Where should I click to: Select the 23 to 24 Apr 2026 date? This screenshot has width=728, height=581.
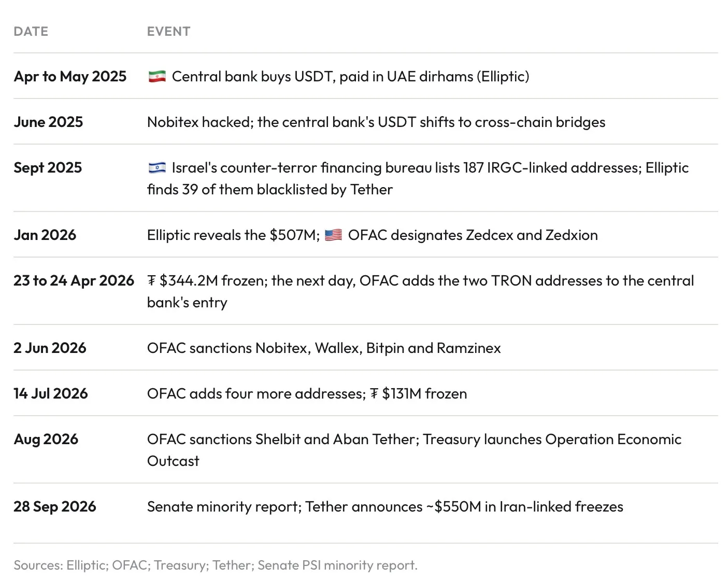pyautogui.click(x=74, y=280)
